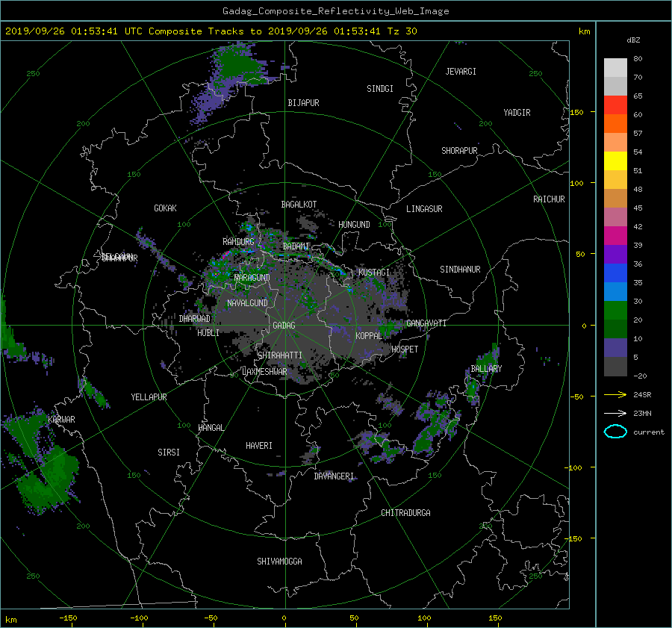Viewport: 672px width, 628px height.
Task: Click the HOSPET city label
Action: pyautogui.click(x=405, y=349)
